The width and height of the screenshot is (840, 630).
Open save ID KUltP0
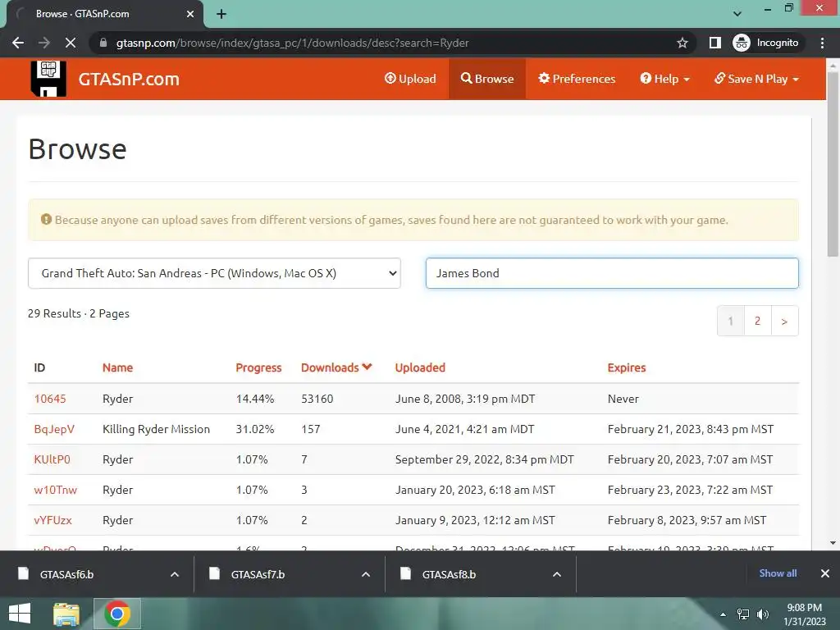coord(52,459)
